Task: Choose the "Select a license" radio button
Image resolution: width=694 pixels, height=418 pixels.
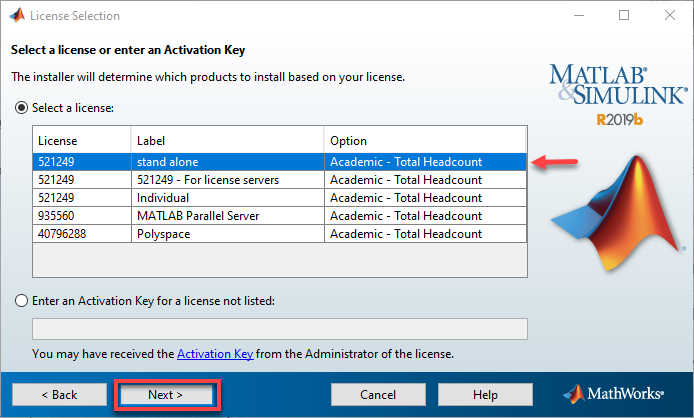Action: [x=21, y=108]
